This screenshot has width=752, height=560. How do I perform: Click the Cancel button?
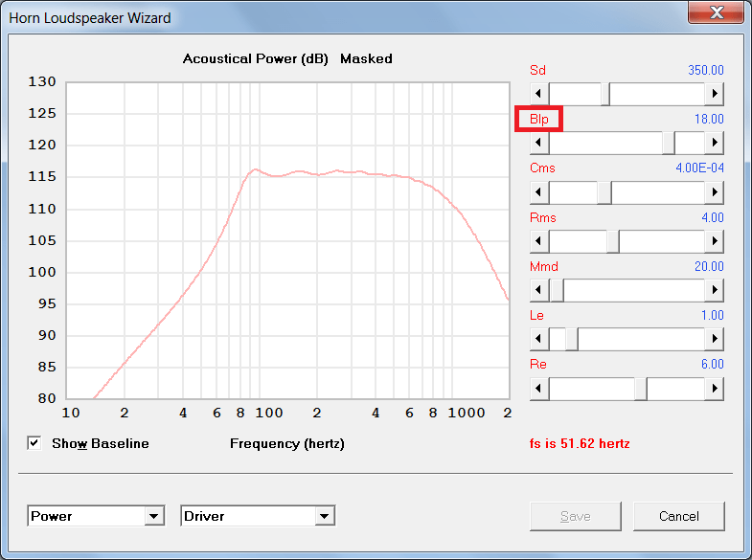click(x=678, y=516)
